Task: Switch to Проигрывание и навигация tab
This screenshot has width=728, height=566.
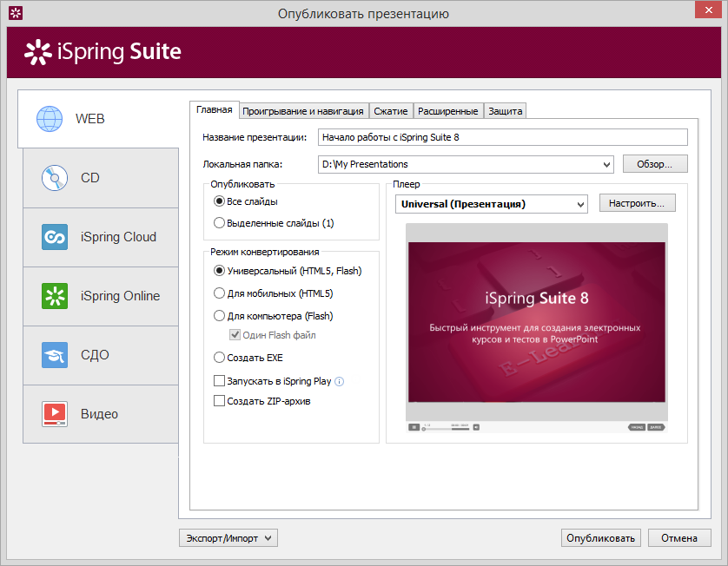Action: [x=302, y=111]
